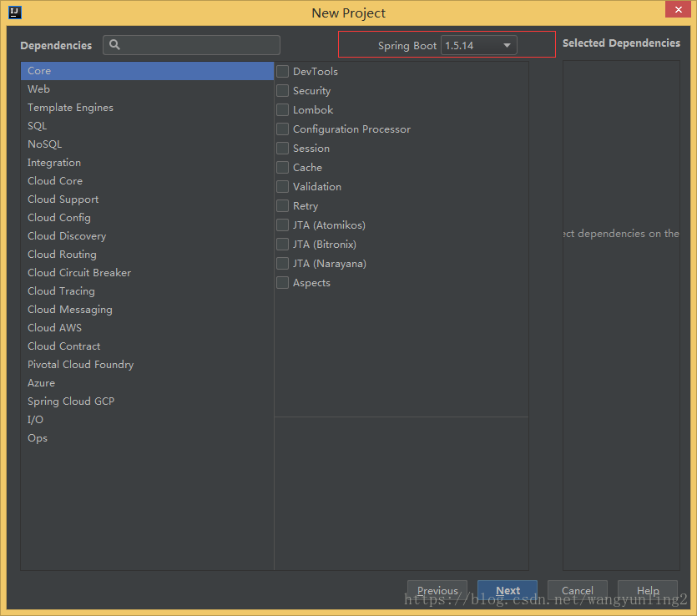Select the Web category

pyautogui.click(x=147, y=88)
